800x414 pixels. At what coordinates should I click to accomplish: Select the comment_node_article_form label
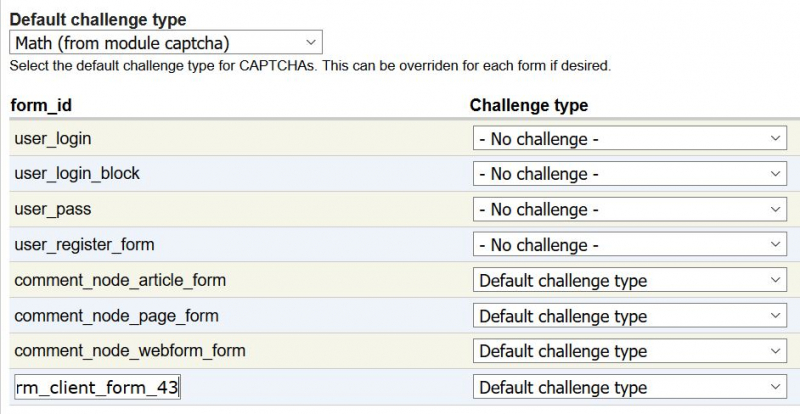click(120, 280)
